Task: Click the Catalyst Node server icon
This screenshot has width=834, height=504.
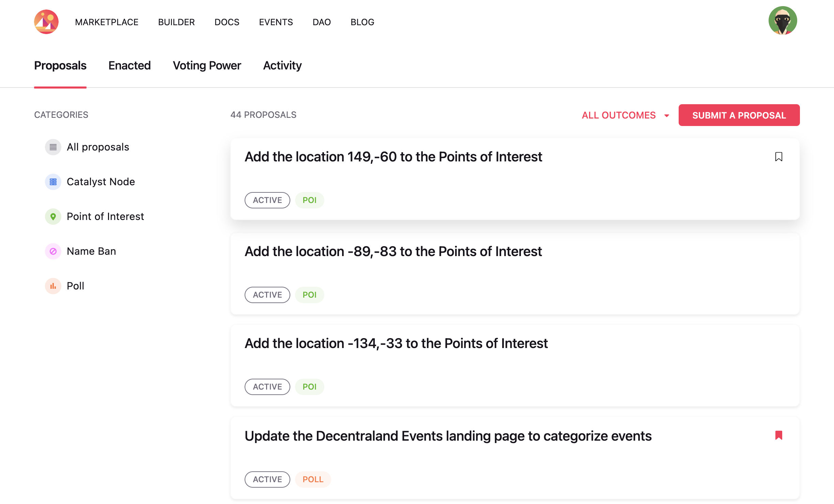Action: [x=53, y=182]
